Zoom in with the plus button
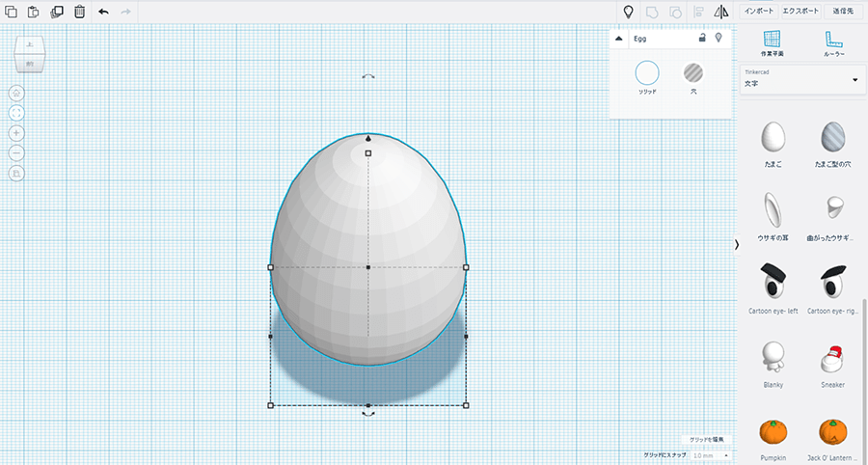The height and width of the screenshot is (465, 868). pos(16,133)
